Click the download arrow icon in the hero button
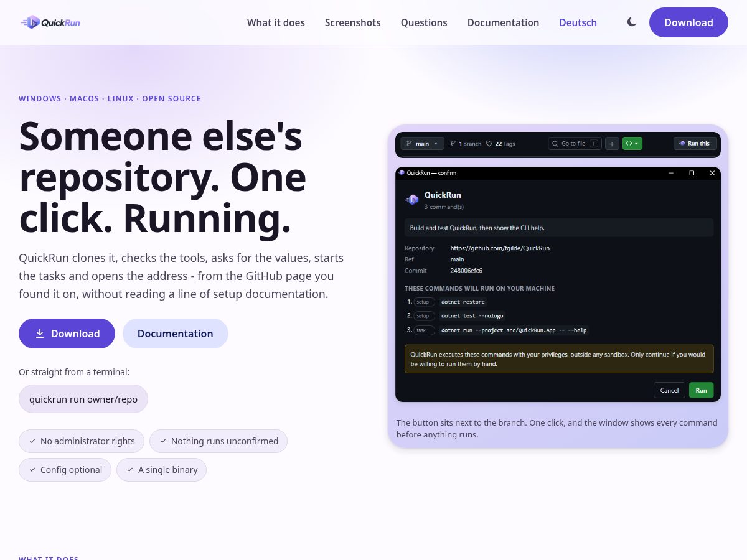The width and height of the screenshot is (747, 560). 40,334
